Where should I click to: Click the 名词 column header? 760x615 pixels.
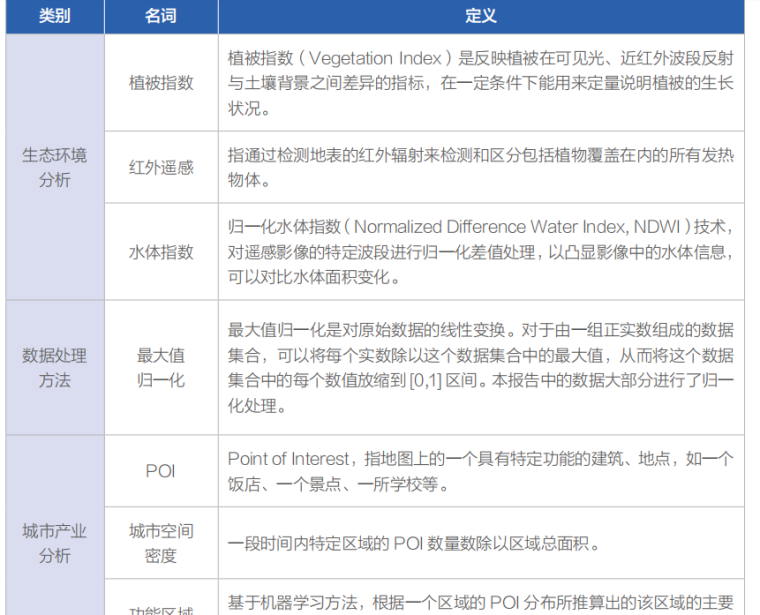pos(161,17)
